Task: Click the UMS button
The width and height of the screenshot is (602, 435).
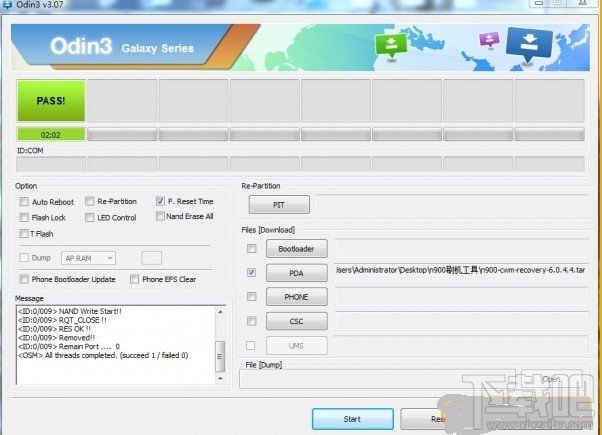Action: [296, 346]
